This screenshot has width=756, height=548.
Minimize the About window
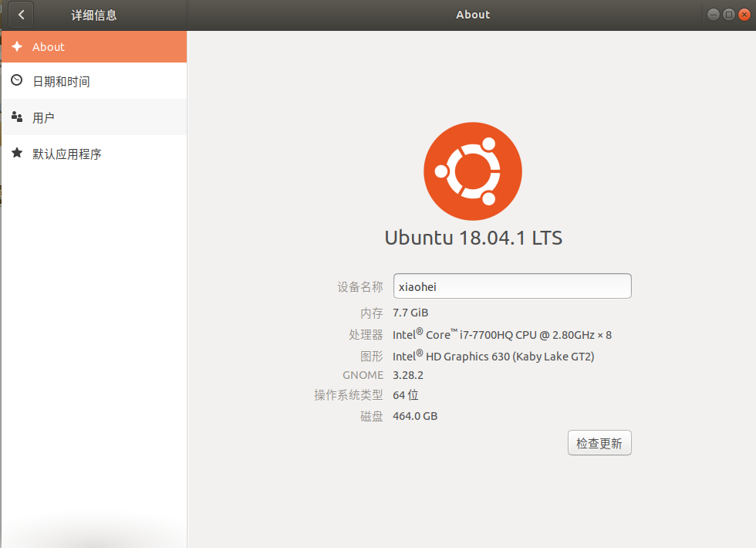click(714, 15)
